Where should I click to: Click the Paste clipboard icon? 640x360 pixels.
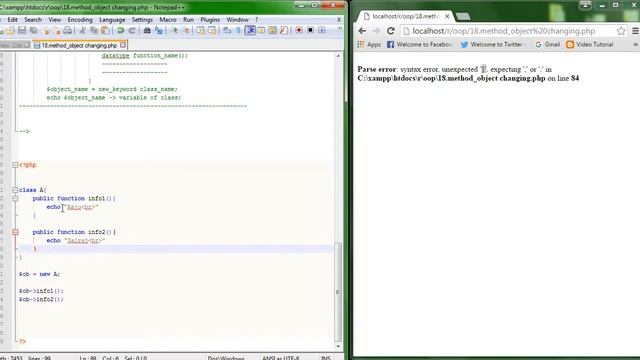[106, 31]
